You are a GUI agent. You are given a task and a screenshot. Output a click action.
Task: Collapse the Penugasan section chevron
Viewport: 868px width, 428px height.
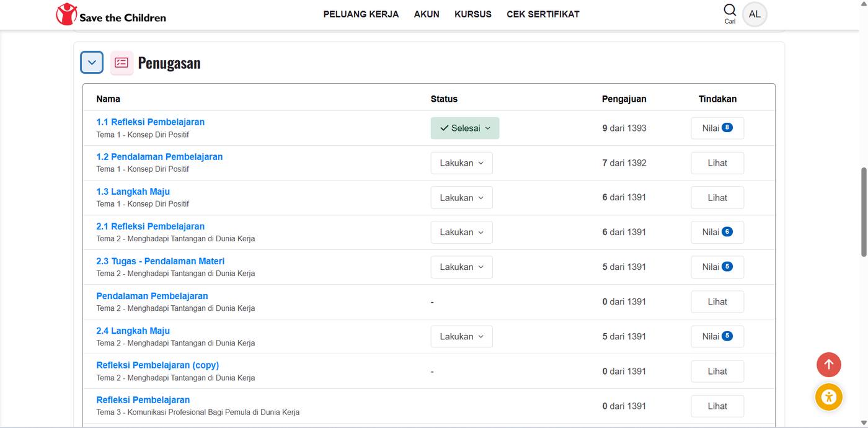92,63
